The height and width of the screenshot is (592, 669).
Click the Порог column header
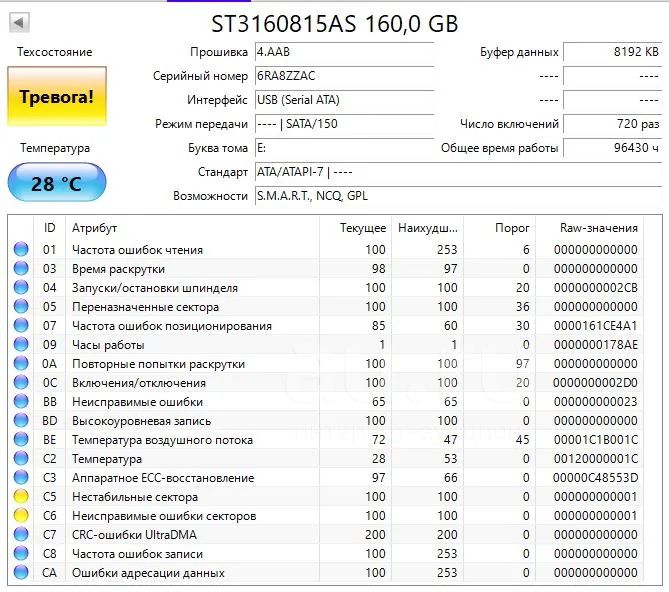[500, 228]
